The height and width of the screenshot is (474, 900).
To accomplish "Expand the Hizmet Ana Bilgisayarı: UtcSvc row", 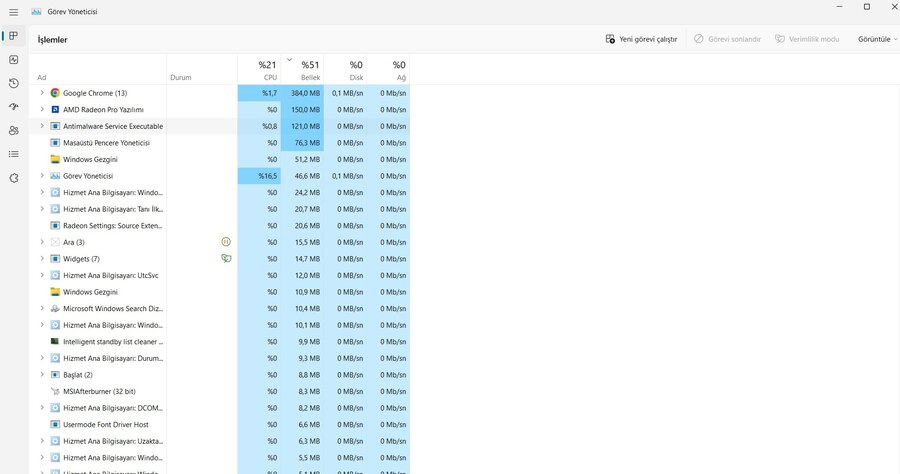I will pos(41,275).
